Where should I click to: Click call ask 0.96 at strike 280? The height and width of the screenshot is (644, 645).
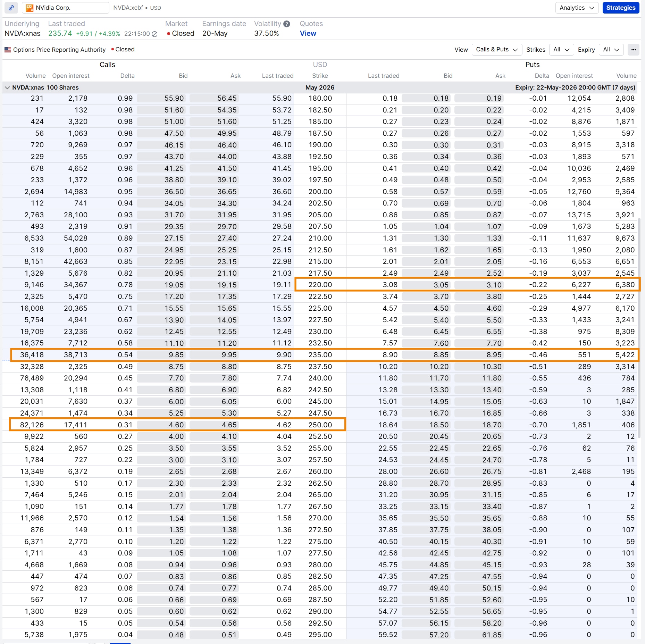point(214,565)
